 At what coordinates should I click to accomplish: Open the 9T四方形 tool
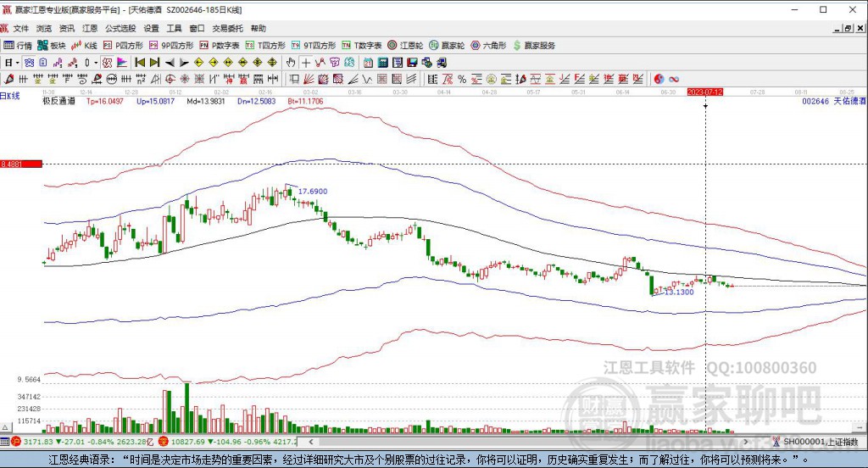(x=314, y=46)
